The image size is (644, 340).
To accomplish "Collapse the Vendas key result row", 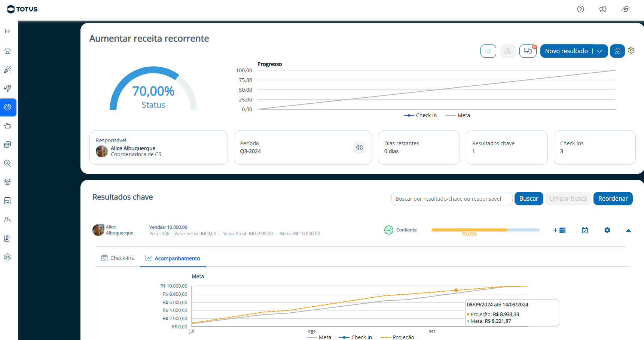I will (x=628, y=230).
